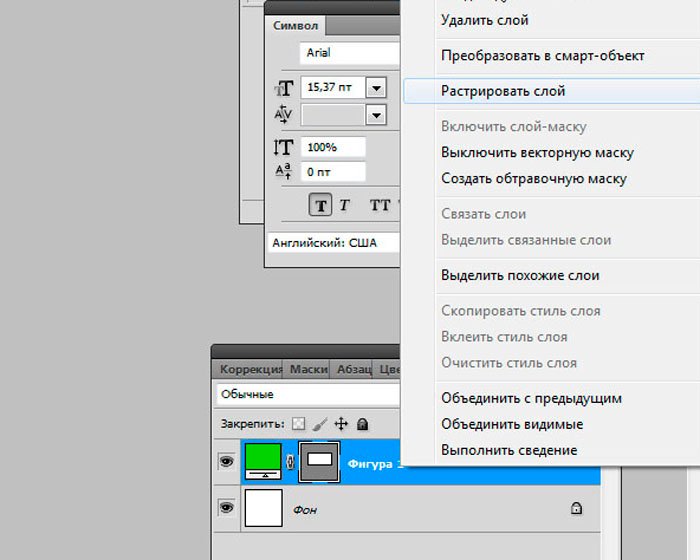Click the vertical scale 100% field
700x560 pixels.
point(333,147)
